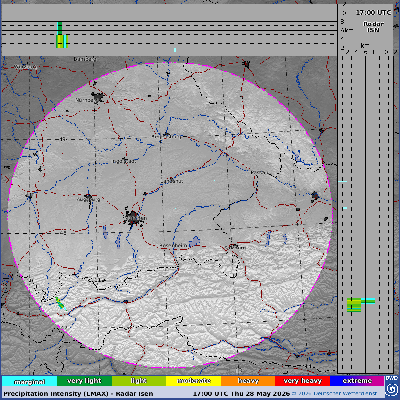Select the orange heavy legend swatch

tap(248, 381)
